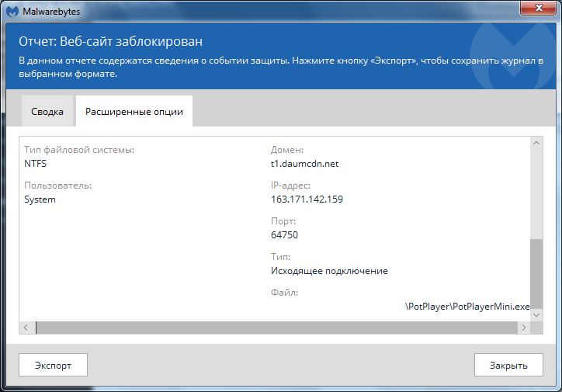The height and width of the screenshot is (392, 562).
Task: Click the horizontal scrollbar right arrow
Action: (x=524, y=328)
